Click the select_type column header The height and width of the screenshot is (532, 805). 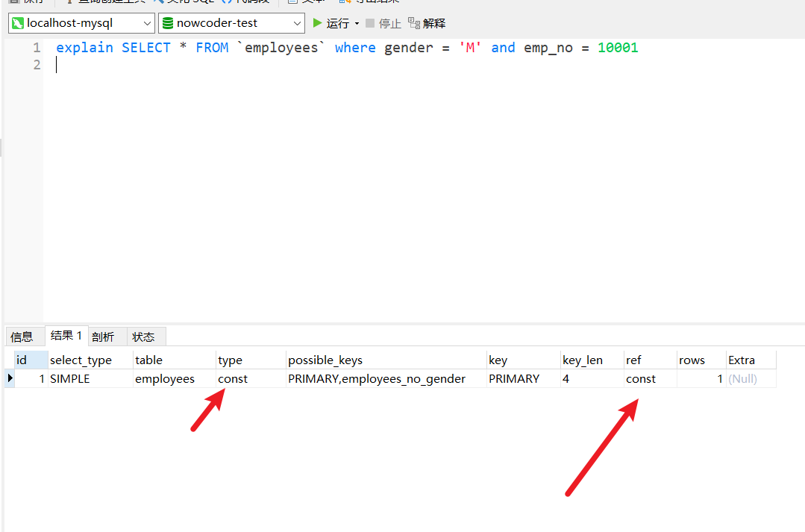(x=90, y=360)
